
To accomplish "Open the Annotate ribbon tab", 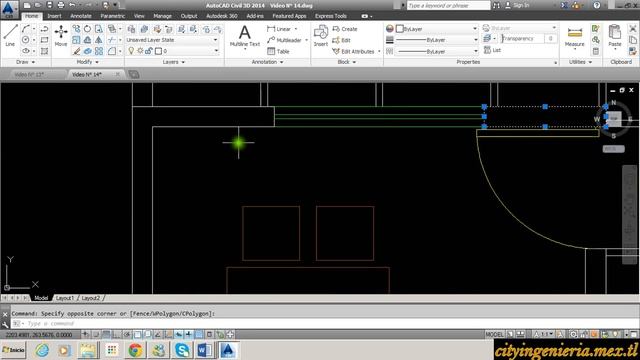I will pos(81,16).
